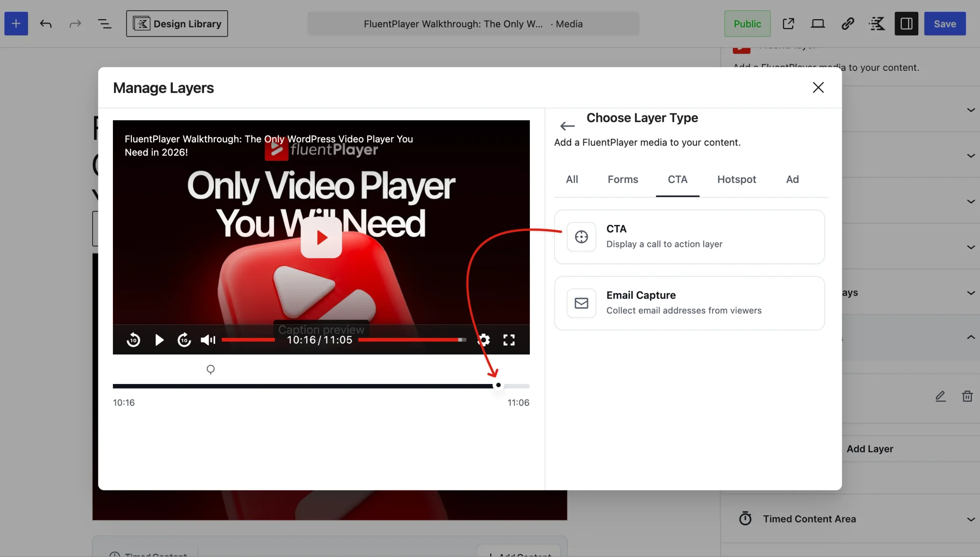Go back from Choose Layer Type
Image resolution: width=980 pixels, height=557 pixels.
coord(567,126)
